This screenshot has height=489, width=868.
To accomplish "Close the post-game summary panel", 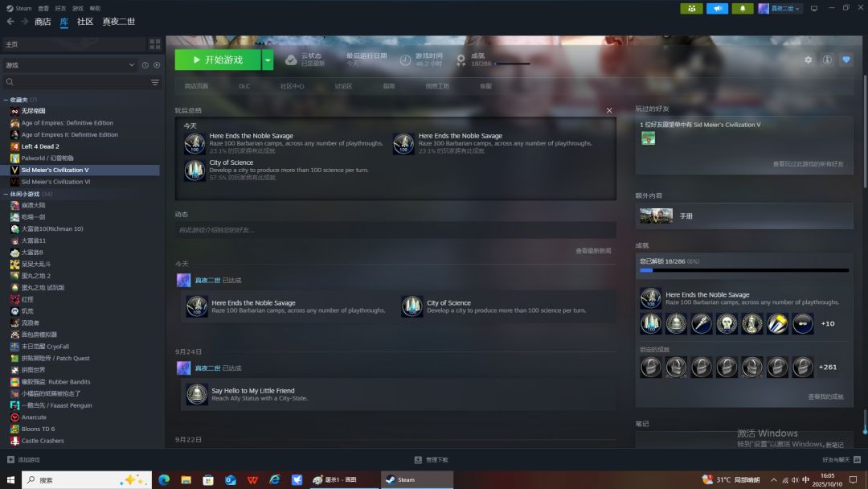I will click(x=609, y=110).
